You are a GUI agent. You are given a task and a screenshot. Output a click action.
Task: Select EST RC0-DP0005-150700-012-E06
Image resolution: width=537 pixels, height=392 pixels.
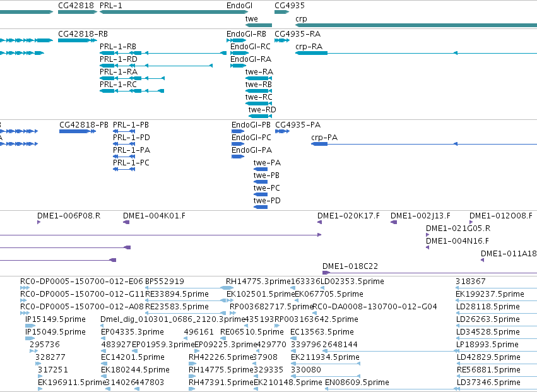(x=25, y=288)
